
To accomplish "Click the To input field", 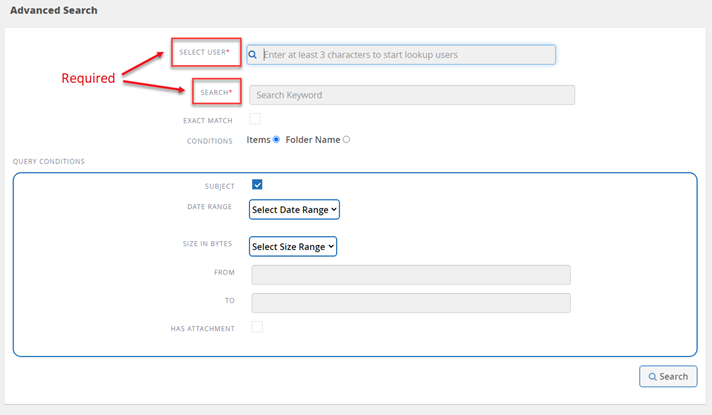I will click(411, 303).
